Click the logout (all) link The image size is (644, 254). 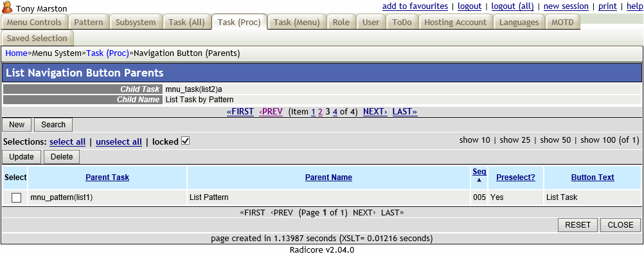click(x=513, y=6)
